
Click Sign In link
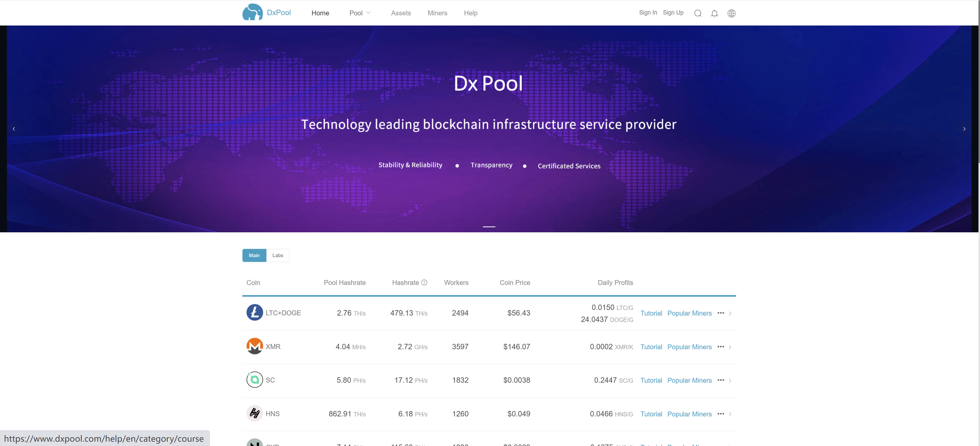click(648, 13)
